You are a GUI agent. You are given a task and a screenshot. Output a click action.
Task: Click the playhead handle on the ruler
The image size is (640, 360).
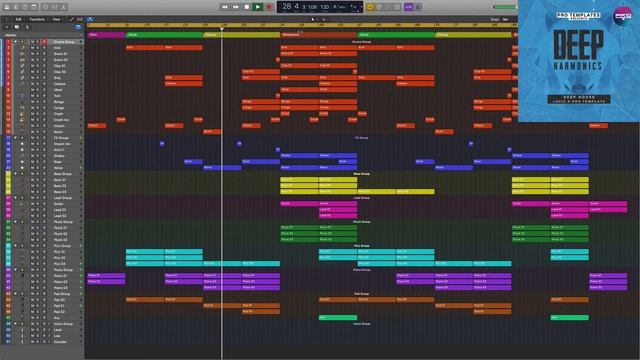[222, 29]
